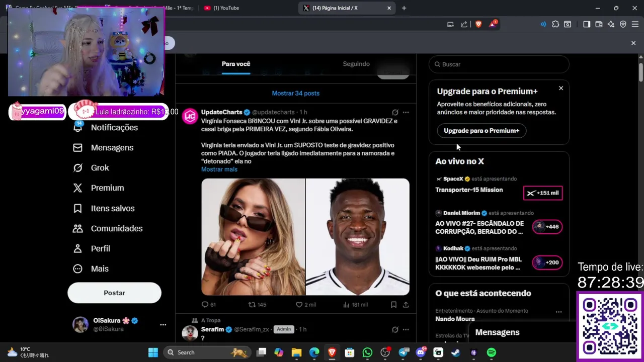The width and height of the screenshot is (644, 362).
Task: Click the Buscar search field
Action: [499, 64]
